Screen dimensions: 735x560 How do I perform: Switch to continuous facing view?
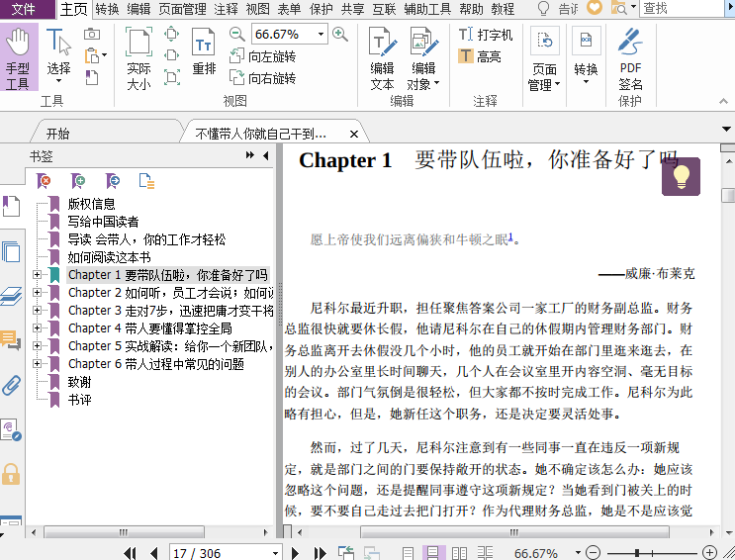click(x=485, y=553)
